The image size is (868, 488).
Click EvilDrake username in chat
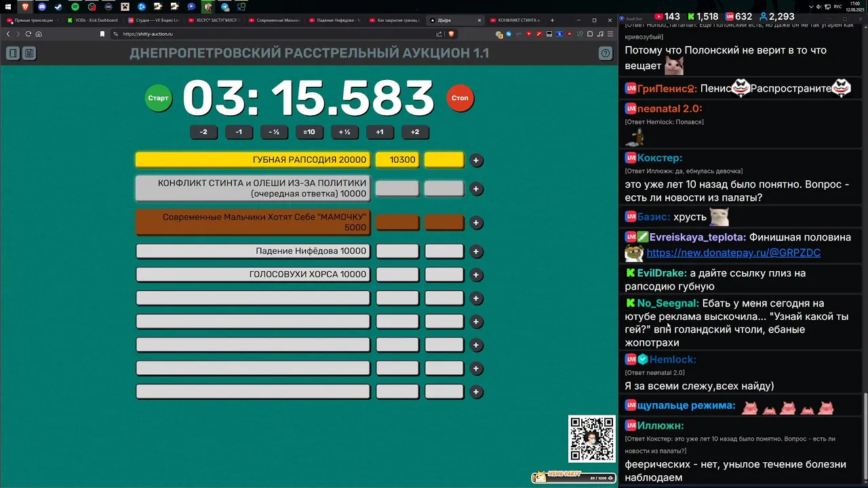662,273
